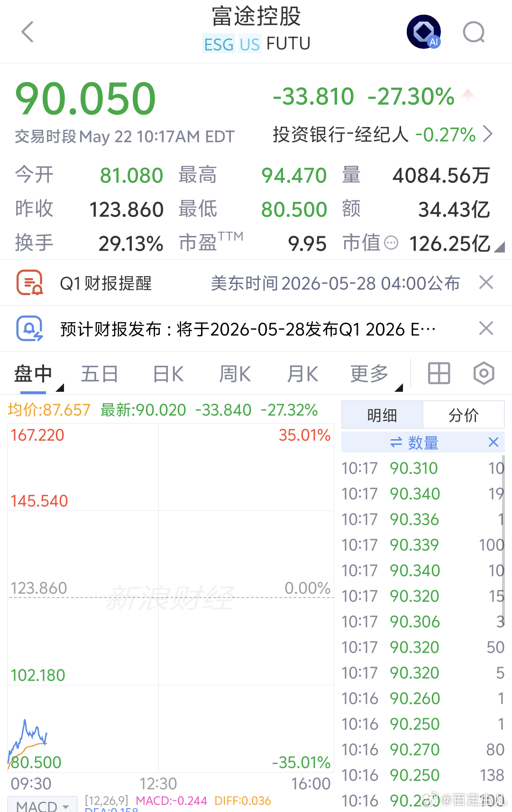The image size is (512, 812).
Task: Open search with the magnifier icon
Action: click(474, 32)
